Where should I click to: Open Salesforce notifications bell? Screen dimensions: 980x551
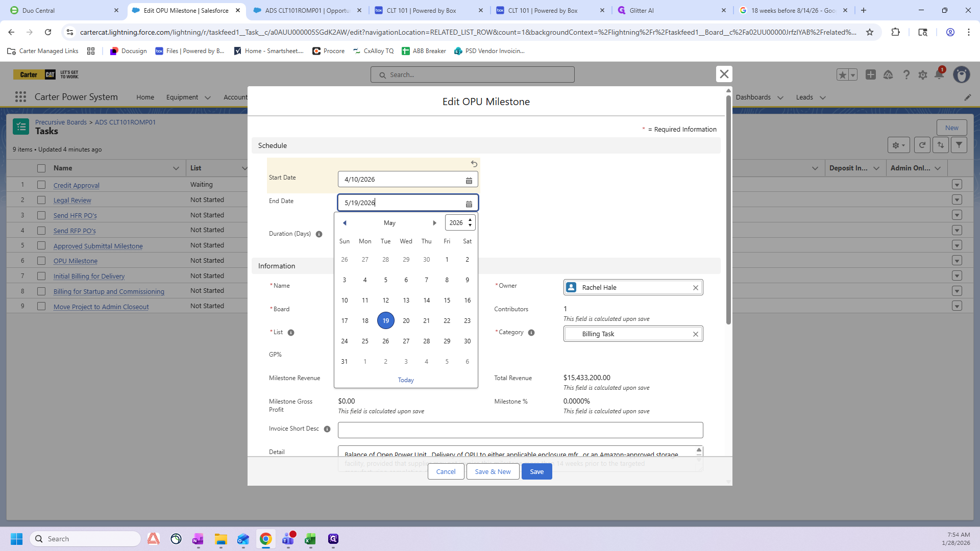[x=939, y=75]
